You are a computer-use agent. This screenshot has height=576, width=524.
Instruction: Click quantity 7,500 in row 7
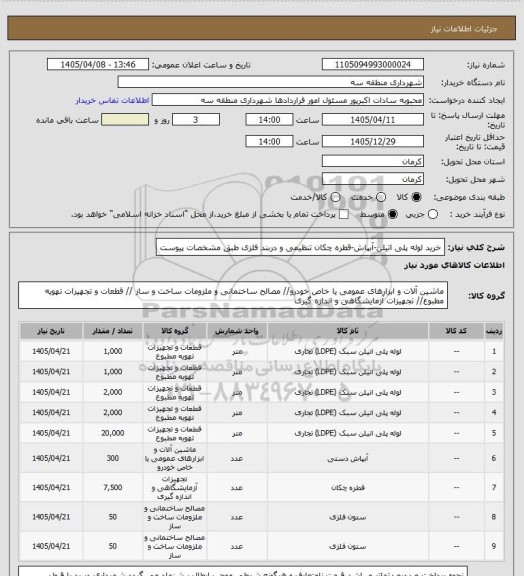tap(112, 488)
